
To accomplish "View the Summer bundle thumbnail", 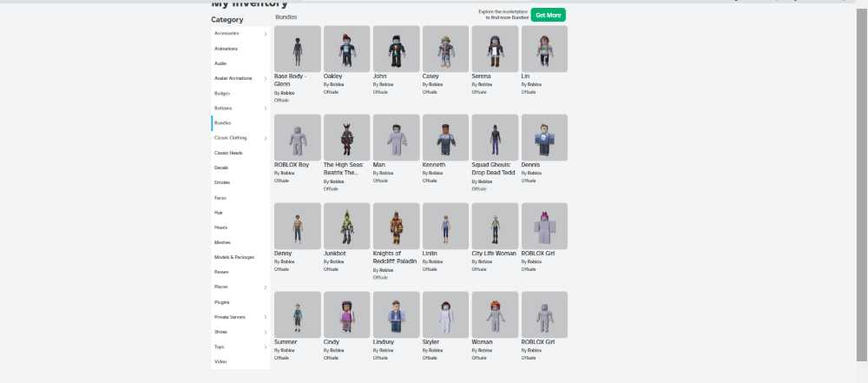I will tap(297, 315).
